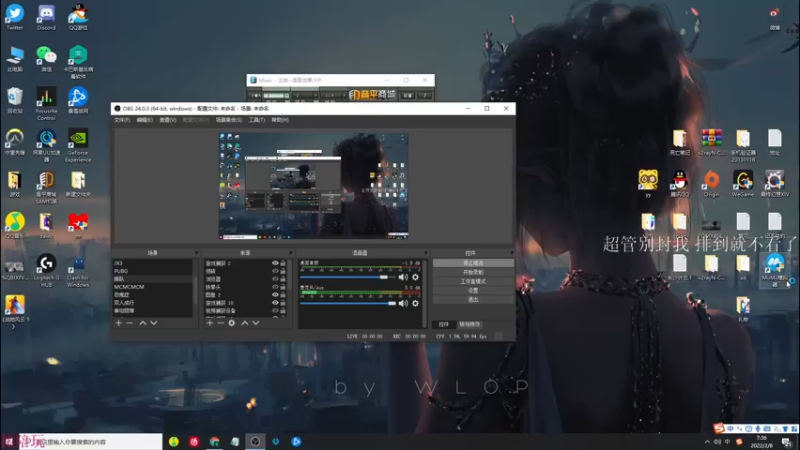The height and width of the screenshot is (450, 800).
Task: Click the scenes list scrollbar
Action: 194,288
